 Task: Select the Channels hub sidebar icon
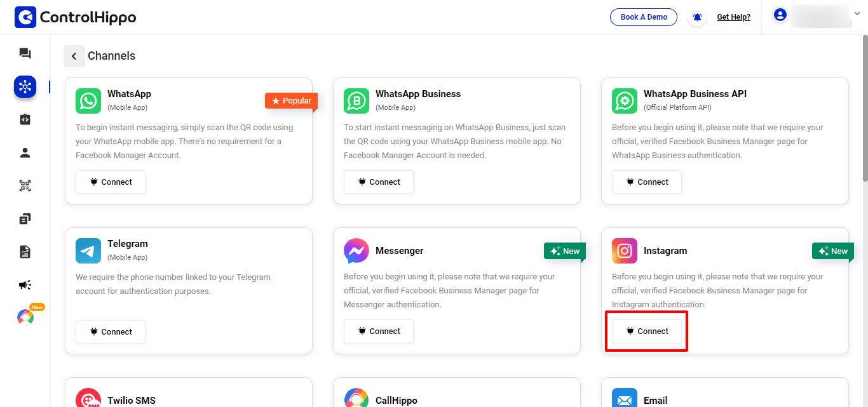click(25, 86)
